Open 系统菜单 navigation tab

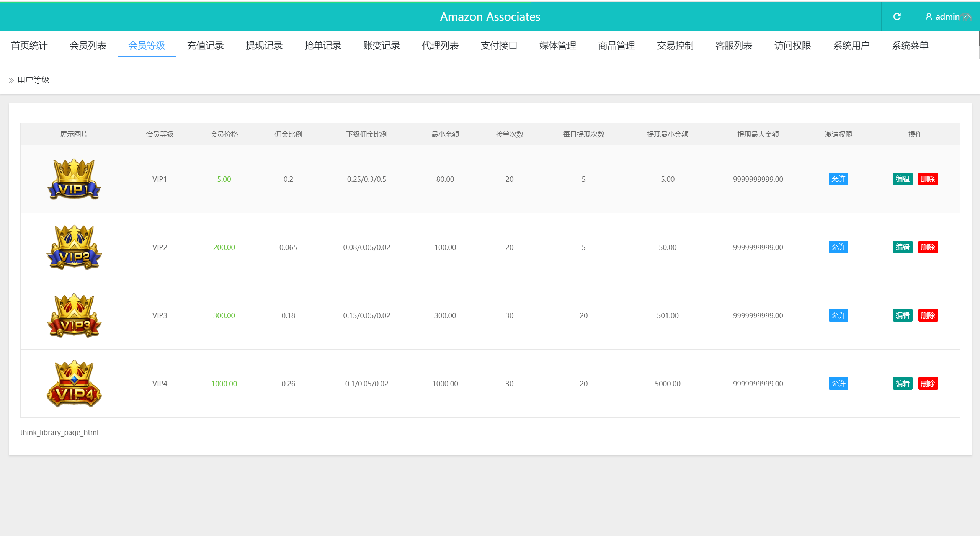[910, 46]
